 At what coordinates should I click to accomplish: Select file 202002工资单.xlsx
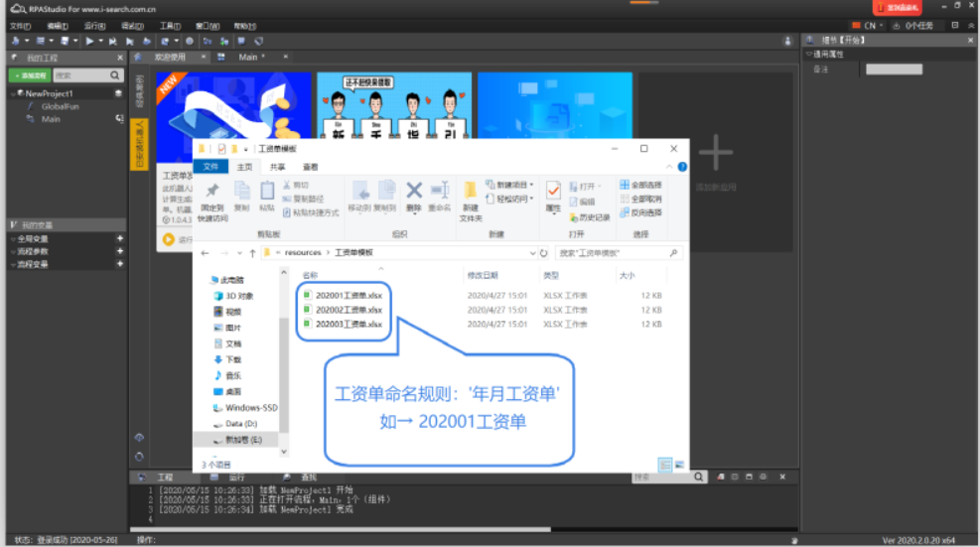click(x=348, y=310)
